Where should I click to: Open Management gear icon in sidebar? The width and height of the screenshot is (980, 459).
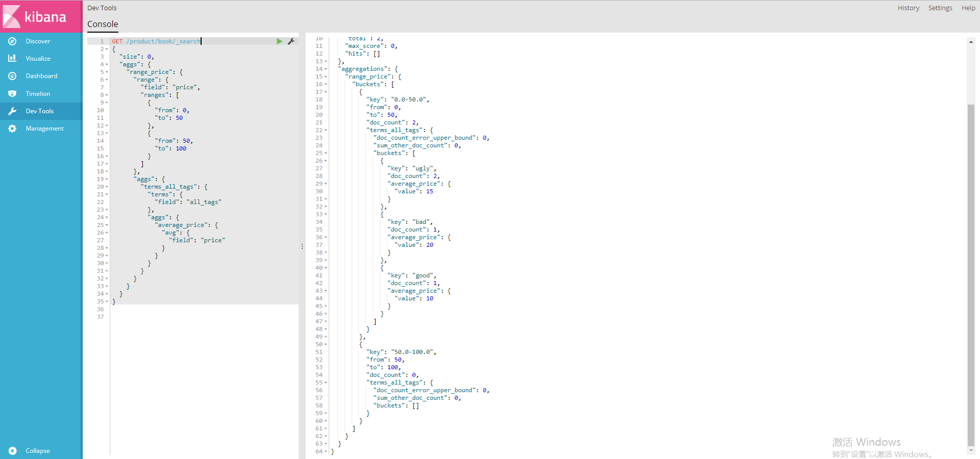coord(12,129)
